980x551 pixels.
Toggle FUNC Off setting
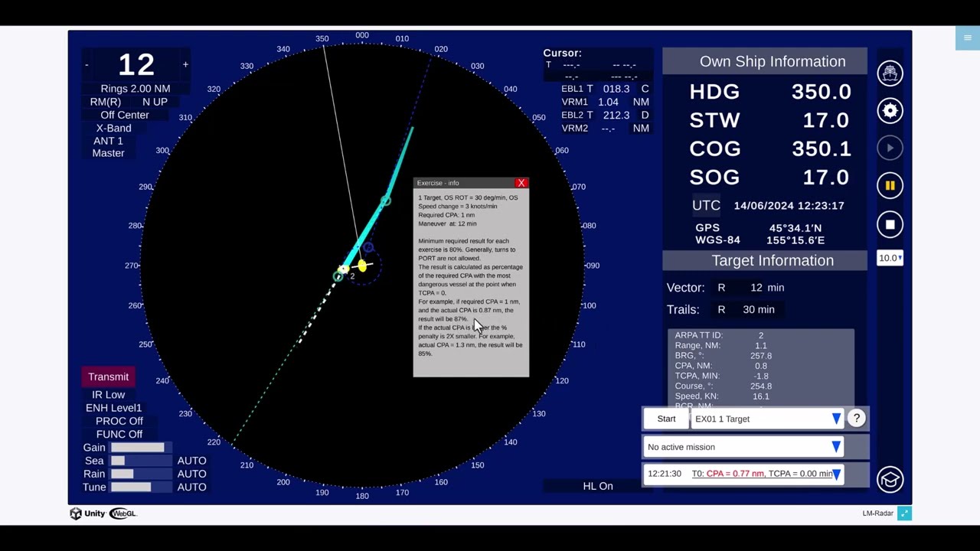coord(119,434)
